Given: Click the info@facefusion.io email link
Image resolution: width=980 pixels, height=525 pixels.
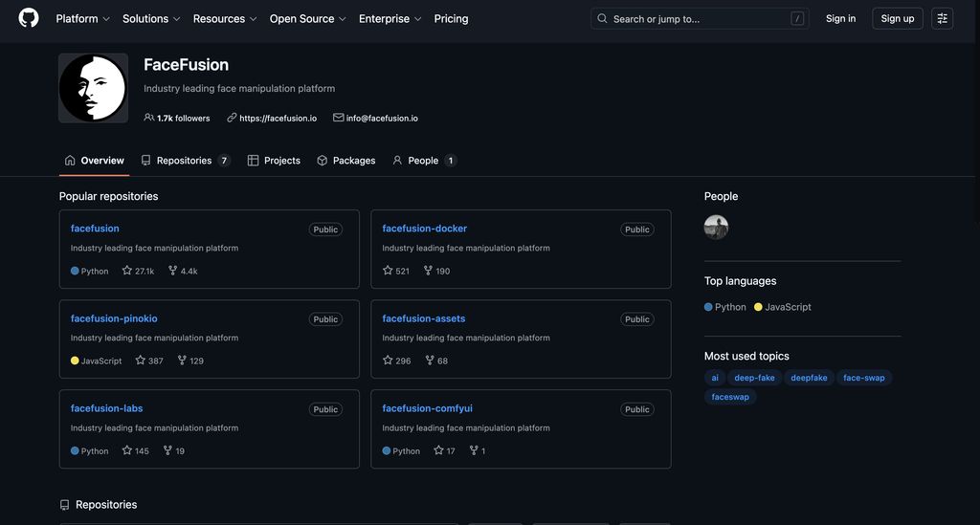Looking at the screenshot, I should coord(382,118).
